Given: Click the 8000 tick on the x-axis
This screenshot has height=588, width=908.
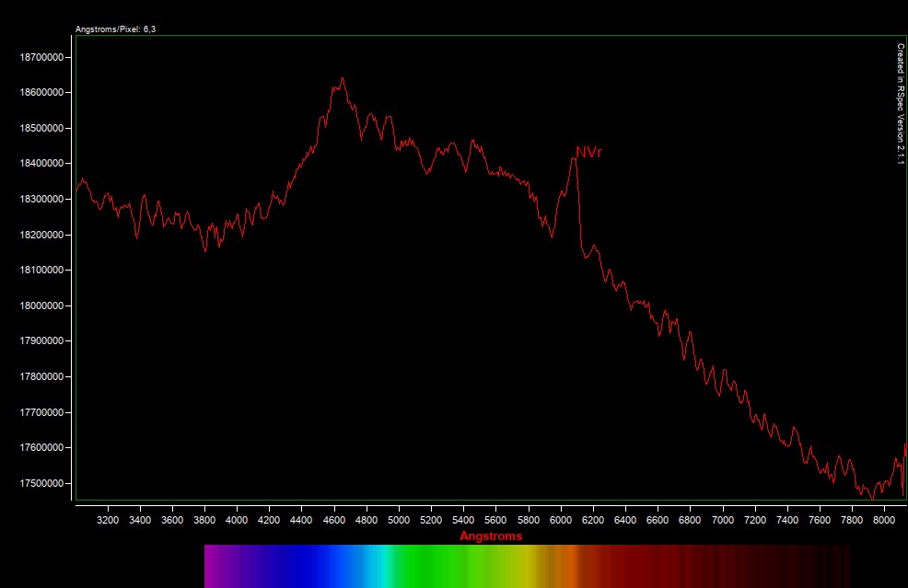Looking at the screenshot, I should click(x=884, y=520).
